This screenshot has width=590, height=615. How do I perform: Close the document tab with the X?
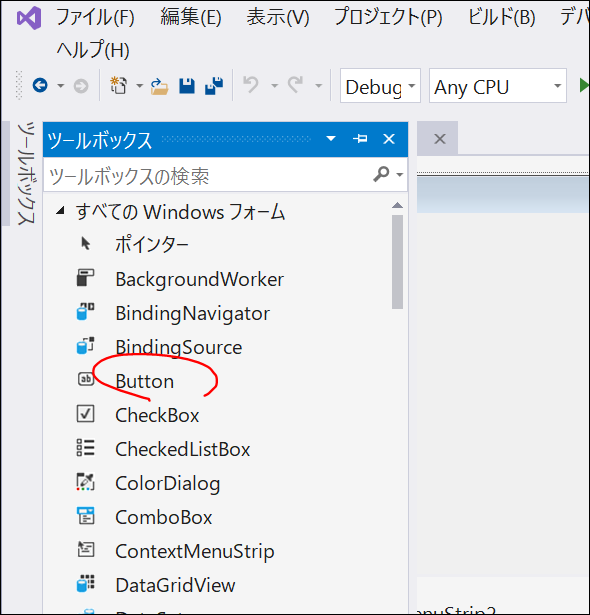coord(440,138)
